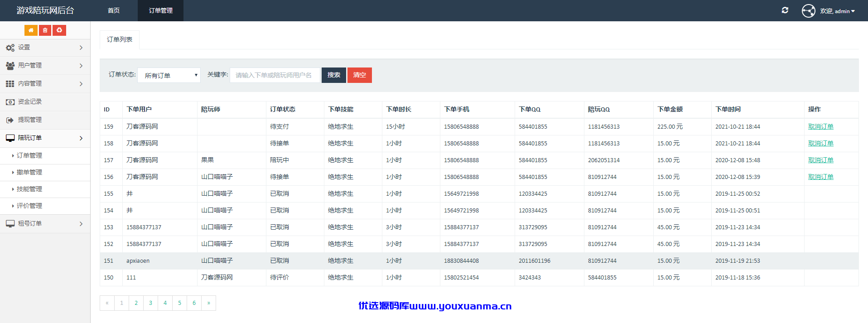Expand the 设置 menu chevron
Viewport: 868px width, 323px height.
pyautogui.click(x=81, y=48)
